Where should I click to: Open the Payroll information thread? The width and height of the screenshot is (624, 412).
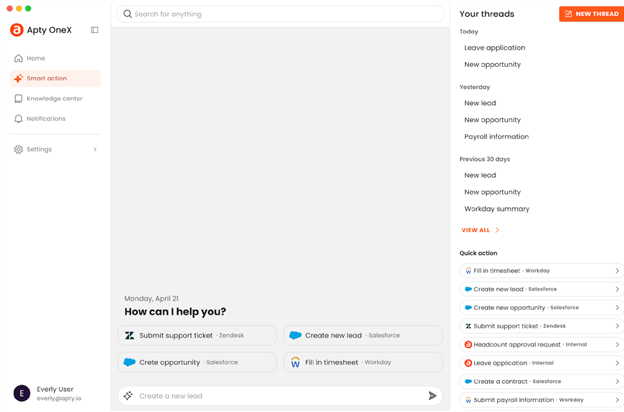pos(496,137)
